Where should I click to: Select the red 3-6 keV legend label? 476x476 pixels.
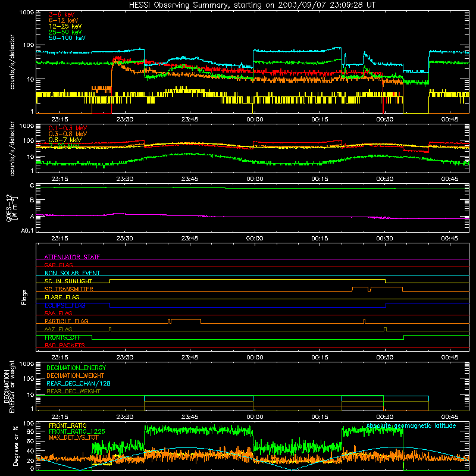62,14
